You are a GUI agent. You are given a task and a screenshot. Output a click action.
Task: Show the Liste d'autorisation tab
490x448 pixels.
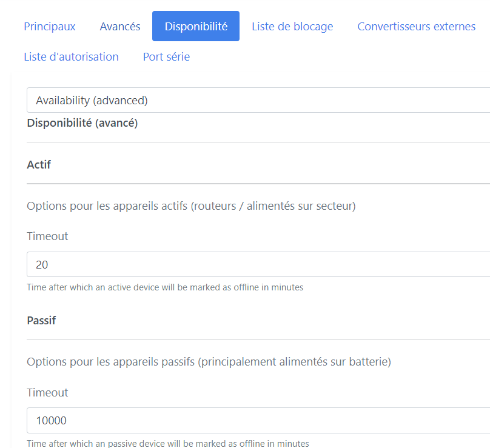point(71,56)
